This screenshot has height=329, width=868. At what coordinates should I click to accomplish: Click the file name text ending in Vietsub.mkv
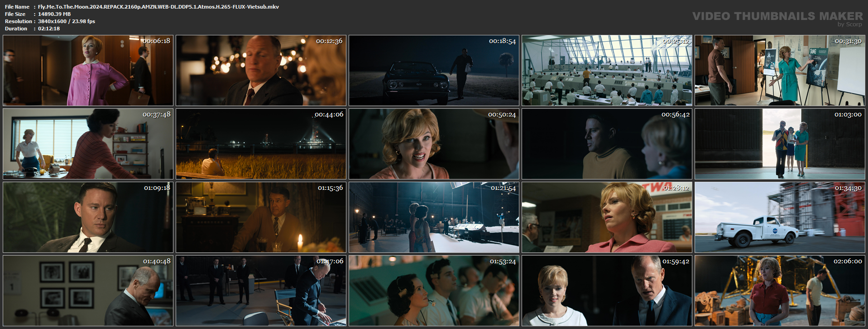pos(158,7)
